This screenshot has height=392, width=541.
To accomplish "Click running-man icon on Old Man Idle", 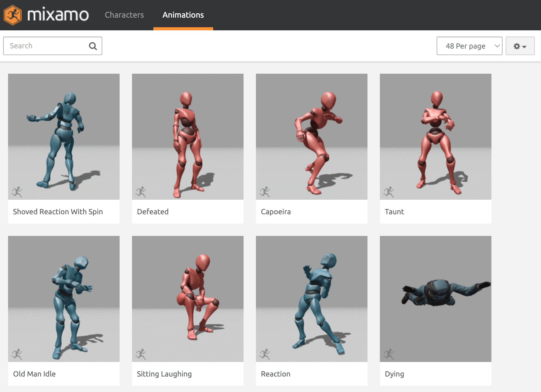I will [17, 354].
